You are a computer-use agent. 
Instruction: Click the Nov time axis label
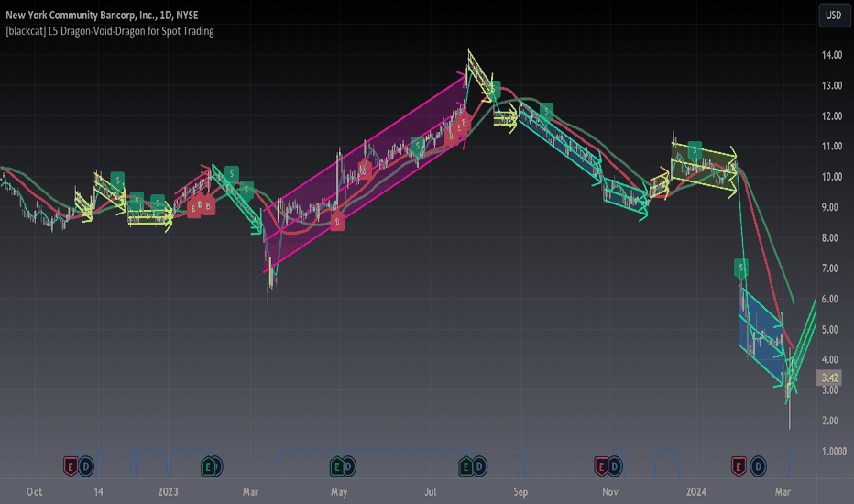[x=610, y=492]
